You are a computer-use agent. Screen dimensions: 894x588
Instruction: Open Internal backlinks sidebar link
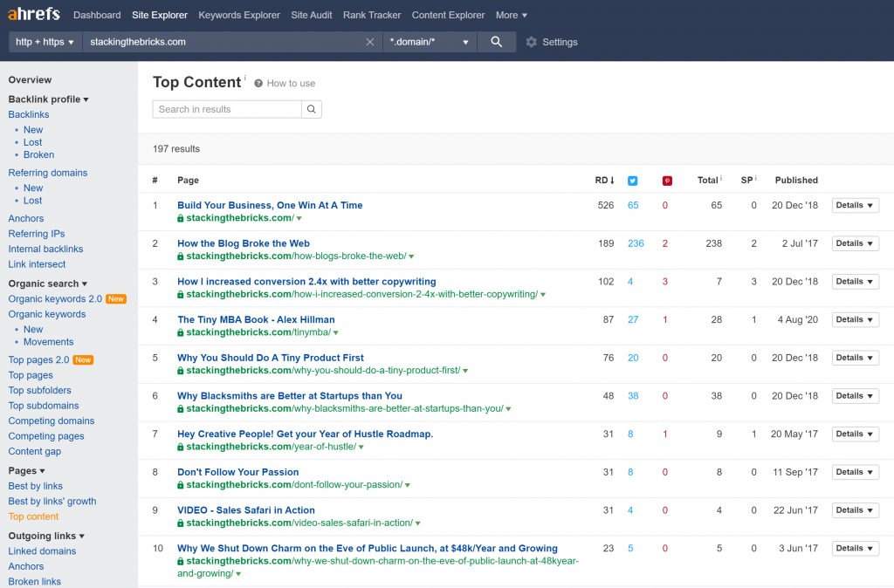point(45,249)
